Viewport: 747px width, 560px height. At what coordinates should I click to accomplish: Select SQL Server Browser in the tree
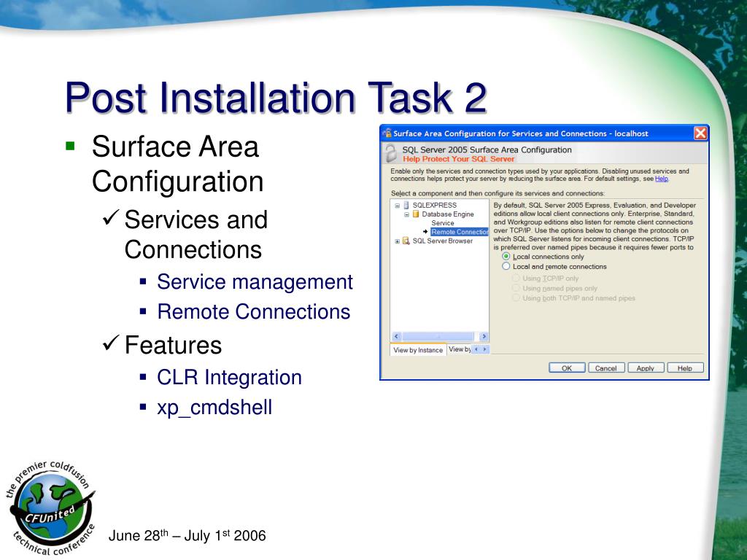pyautogui.click(x=443, y=241)
